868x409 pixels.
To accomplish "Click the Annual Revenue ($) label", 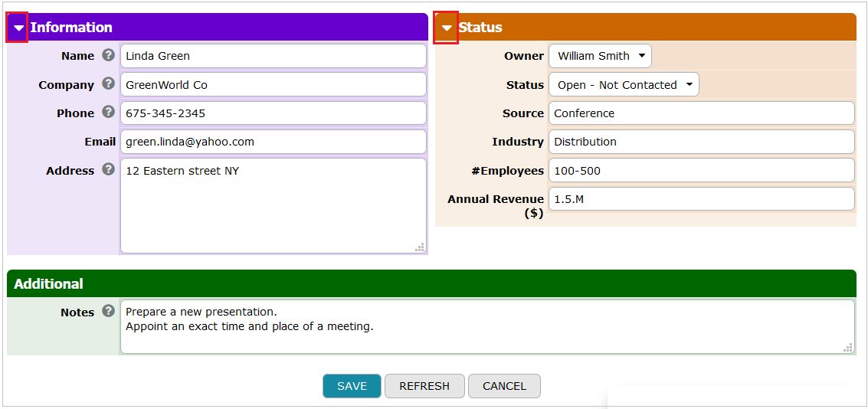I will pyautogui.click(x=496, y=206).
